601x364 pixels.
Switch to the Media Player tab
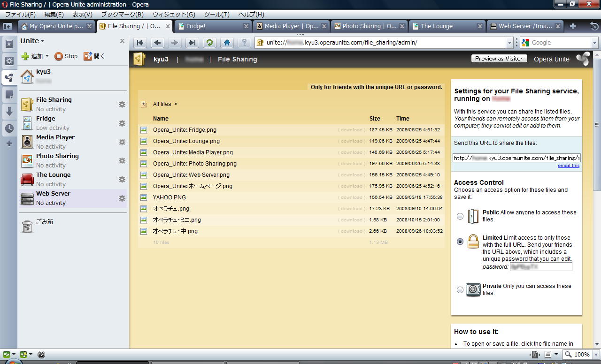(x=292, y=26)
